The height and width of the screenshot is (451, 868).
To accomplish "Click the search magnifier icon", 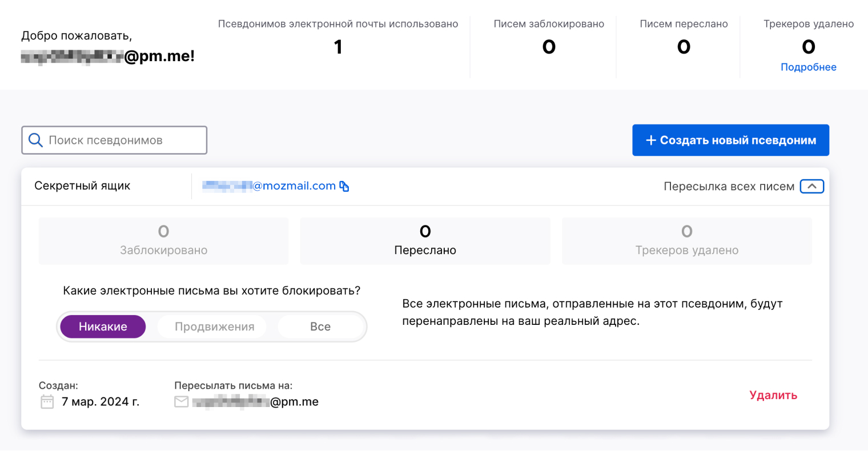I will pos(35,140).
